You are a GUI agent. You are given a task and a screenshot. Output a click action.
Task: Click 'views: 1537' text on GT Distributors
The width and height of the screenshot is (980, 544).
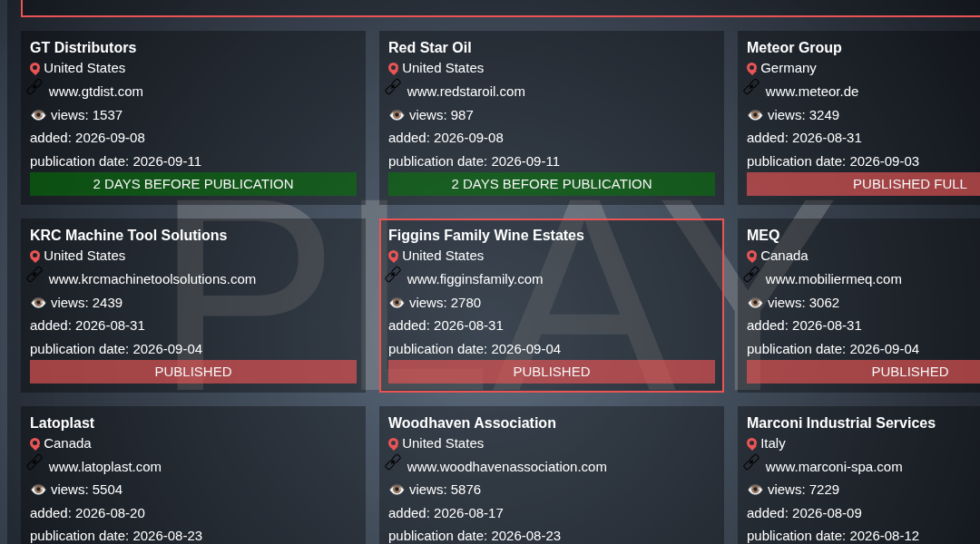(x=86, y=115)
